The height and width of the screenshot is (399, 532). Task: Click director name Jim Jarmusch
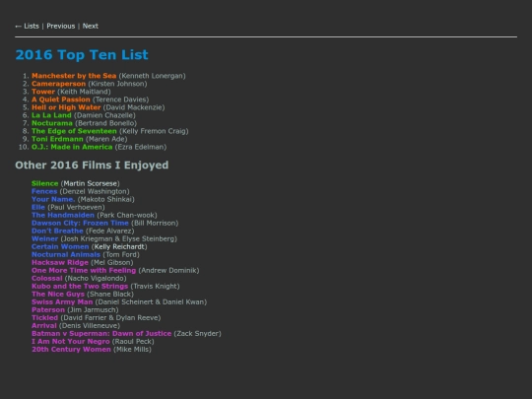point(93,309)
